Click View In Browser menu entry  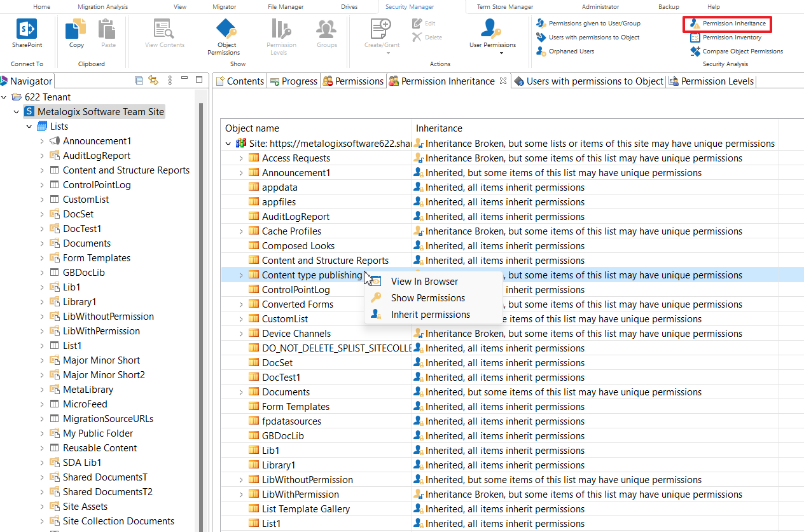(x=424, y=282)
